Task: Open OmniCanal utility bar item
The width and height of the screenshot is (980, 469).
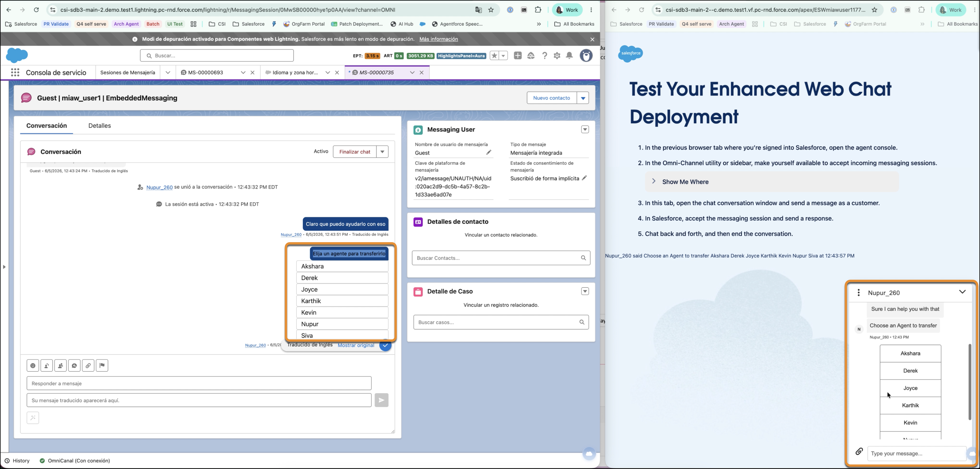Action: pos(74,461)
